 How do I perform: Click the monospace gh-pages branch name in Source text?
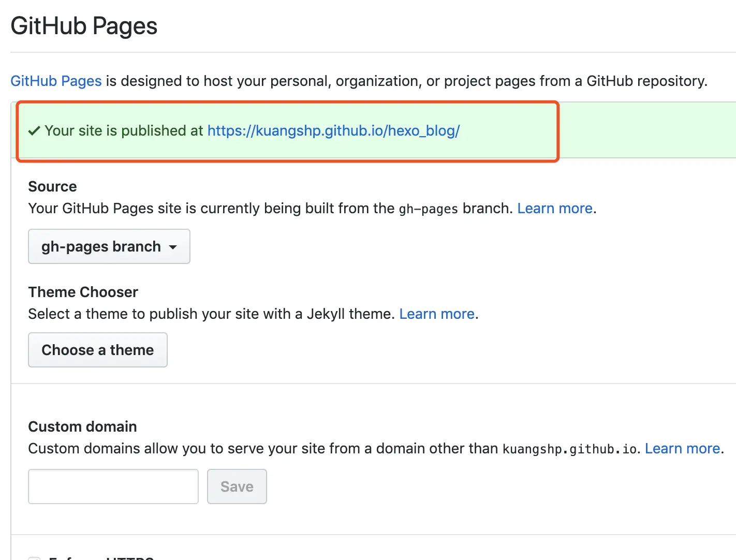429,209
